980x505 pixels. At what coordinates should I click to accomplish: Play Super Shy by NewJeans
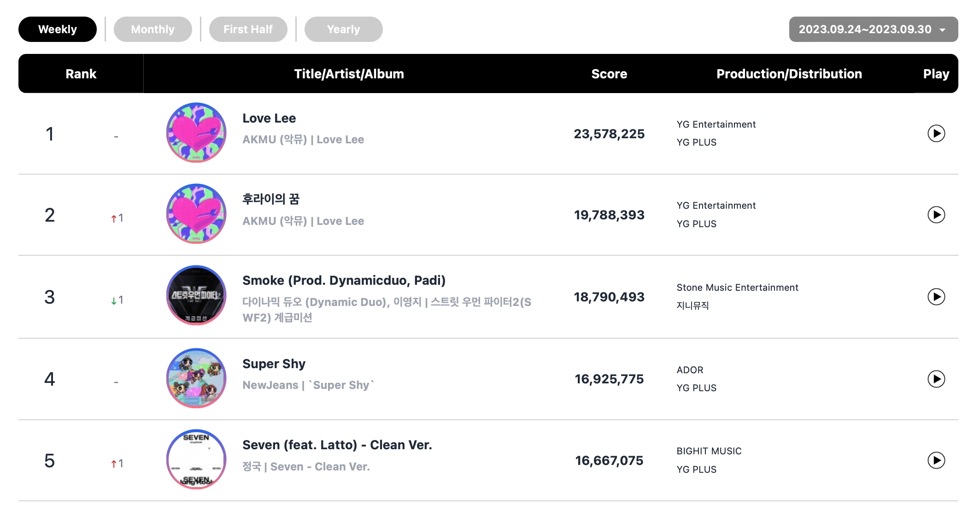(936, 379)
